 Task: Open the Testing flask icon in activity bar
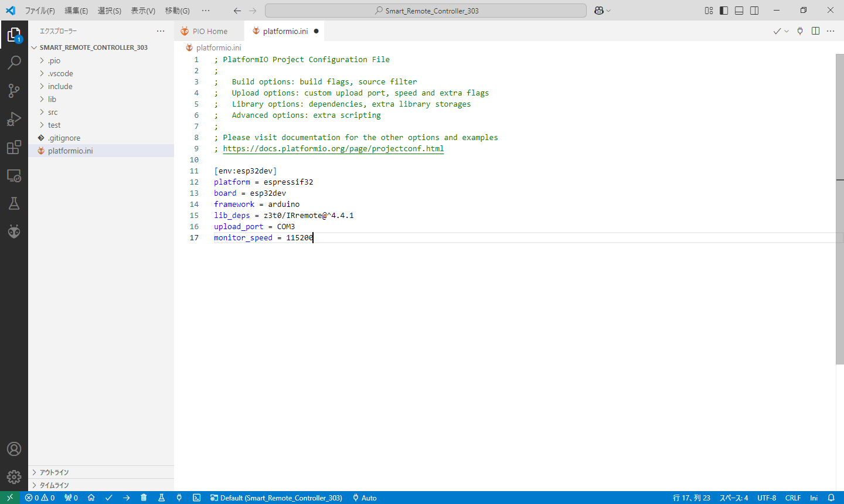14,203
